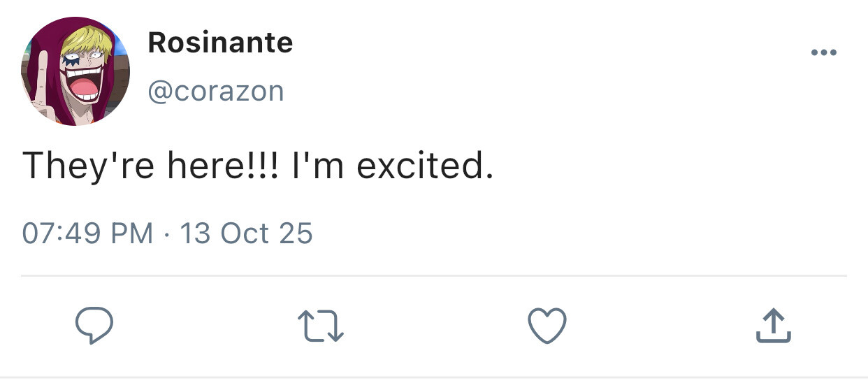Like the tweet with the heart icon
The height and width of the screenshot is (390, 868).
[547, 326]
